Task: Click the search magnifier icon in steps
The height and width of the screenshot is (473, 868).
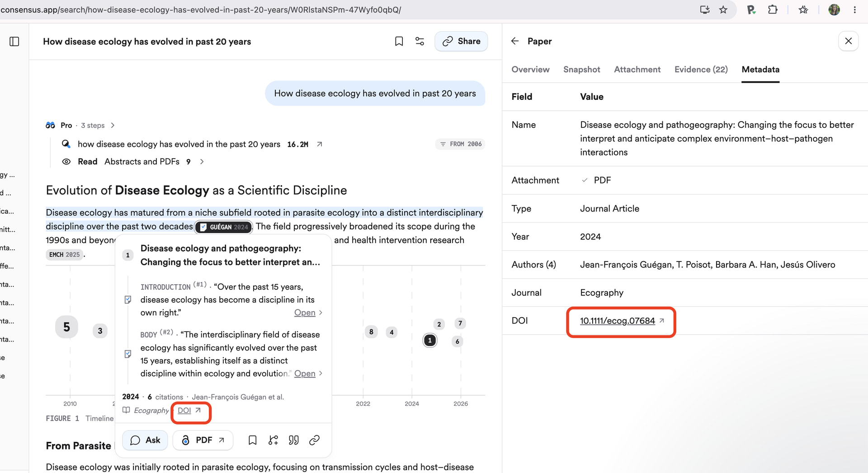Action: [66, 144]
